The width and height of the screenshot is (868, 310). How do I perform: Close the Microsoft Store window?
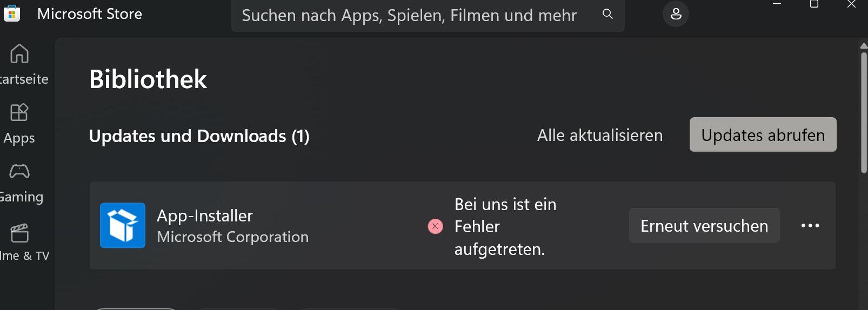tap(851, 4)
